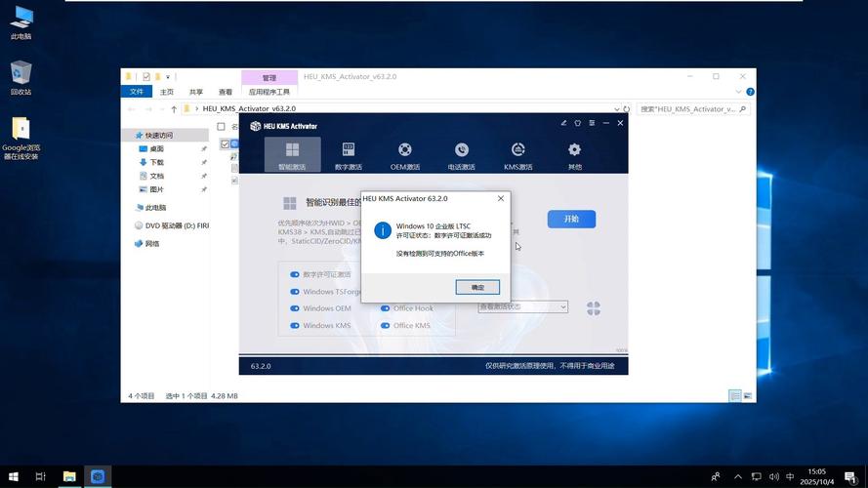
Task: Click the File Explorer taskbar icon
Action: coord(69,476)
